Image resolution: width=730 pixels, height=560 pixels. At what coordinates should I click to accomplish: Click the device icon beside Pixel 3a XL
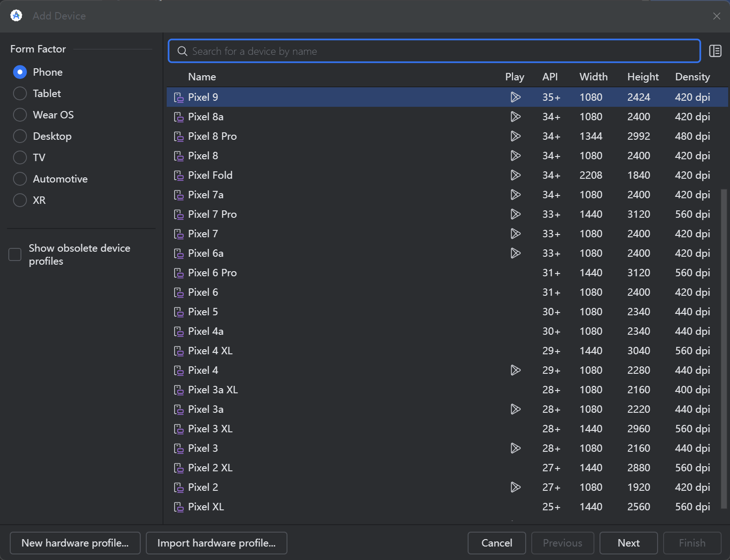pos(179,390)
